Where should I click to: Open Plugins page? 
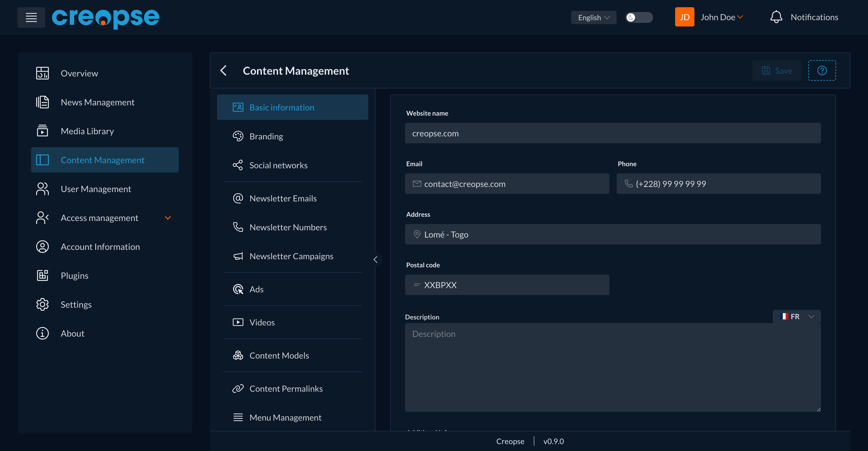(x=105, y=276)
